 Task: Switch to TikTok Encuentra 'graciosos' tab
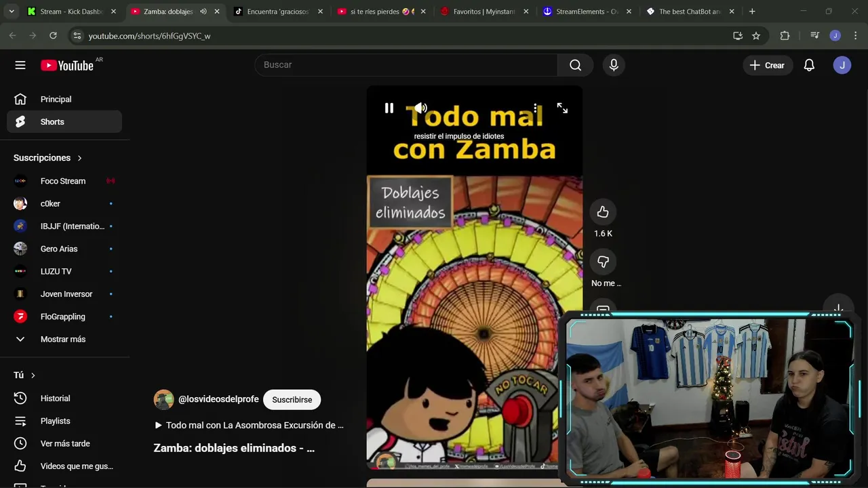coord(278,12)
